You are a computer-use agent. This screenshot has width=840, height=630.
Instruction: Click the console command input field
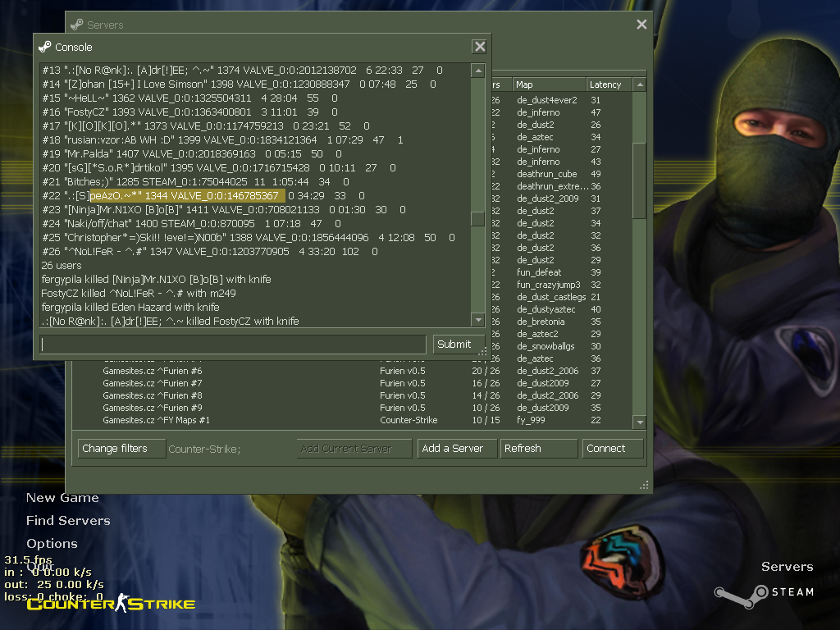pyautogui.click(x=233, y=345)
